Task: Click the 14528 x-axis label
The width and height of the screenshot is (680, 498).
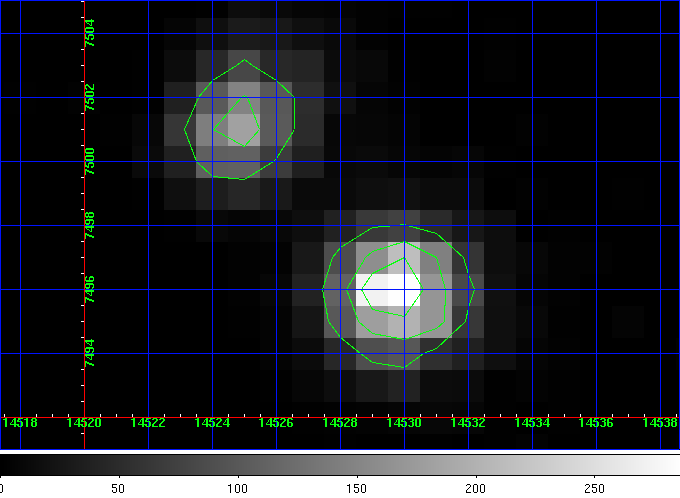Action: [340, 423]
